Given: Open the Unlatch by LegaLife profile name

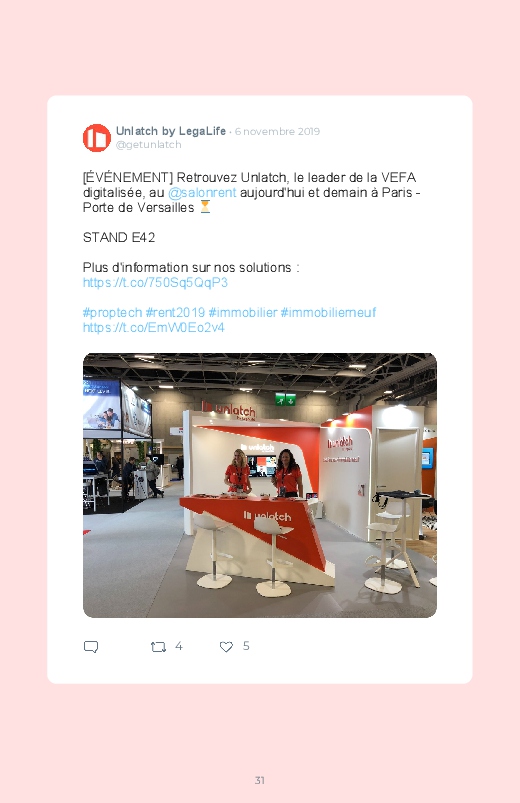Looking at the screenshot, I should [171, 131].
